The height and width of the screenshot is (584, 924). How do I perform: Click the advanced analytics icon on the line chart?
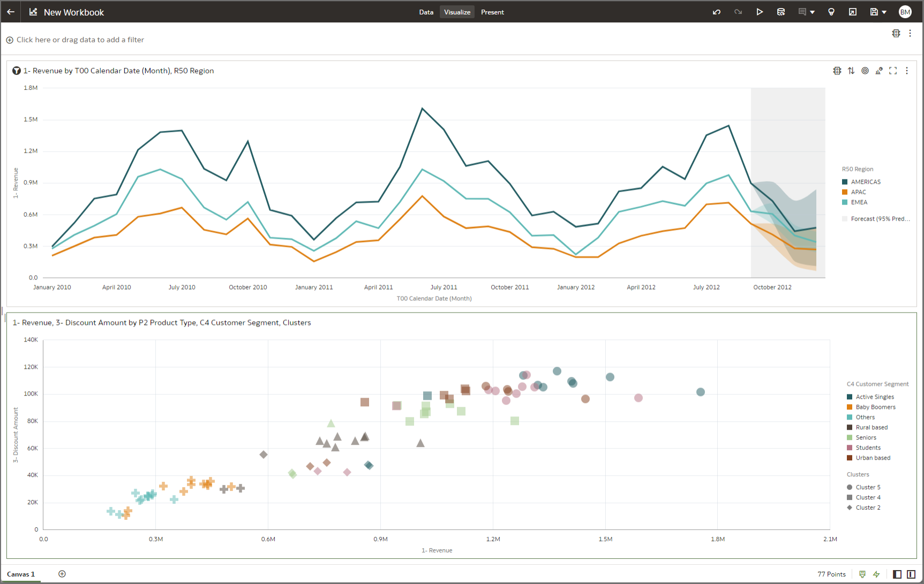[x=879, y=70]
